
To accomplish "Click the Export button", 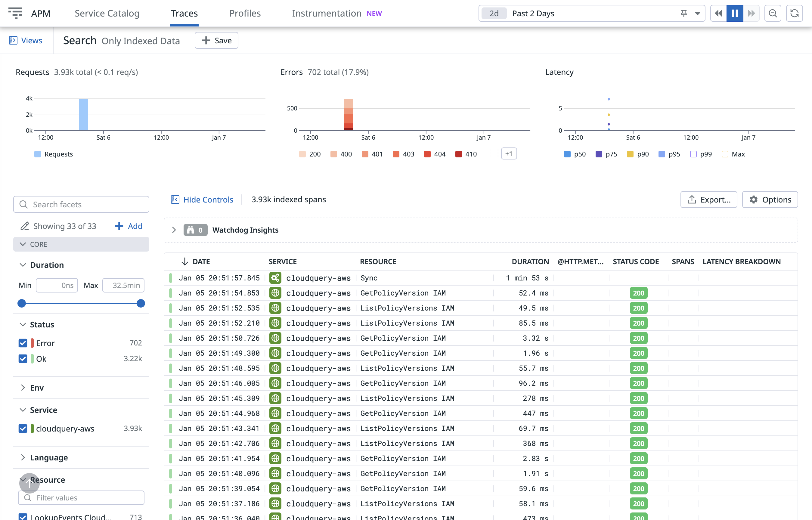I will (x=709, y=200).
